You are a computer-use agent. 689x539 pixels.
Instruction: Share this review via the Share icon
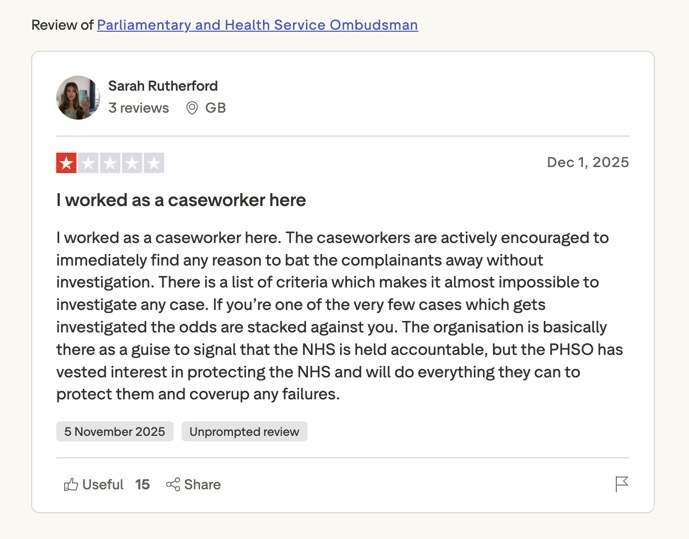tap(174, 485)
